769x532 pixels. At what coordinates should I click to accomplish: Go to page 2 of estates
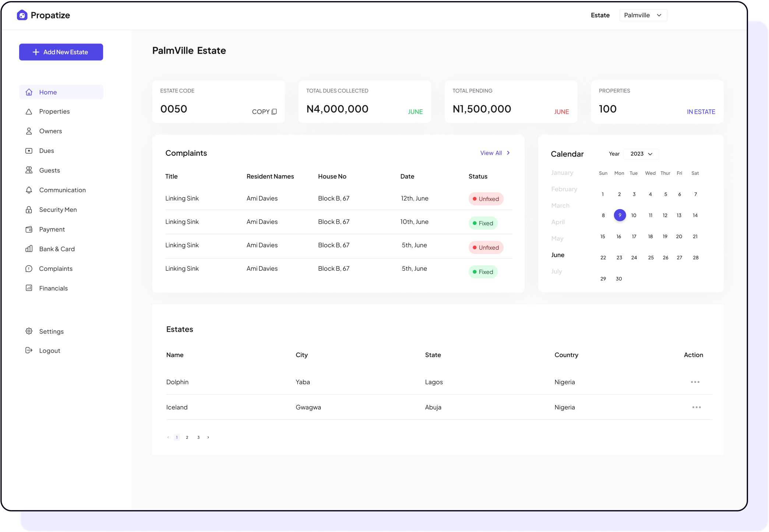point(187,437)
